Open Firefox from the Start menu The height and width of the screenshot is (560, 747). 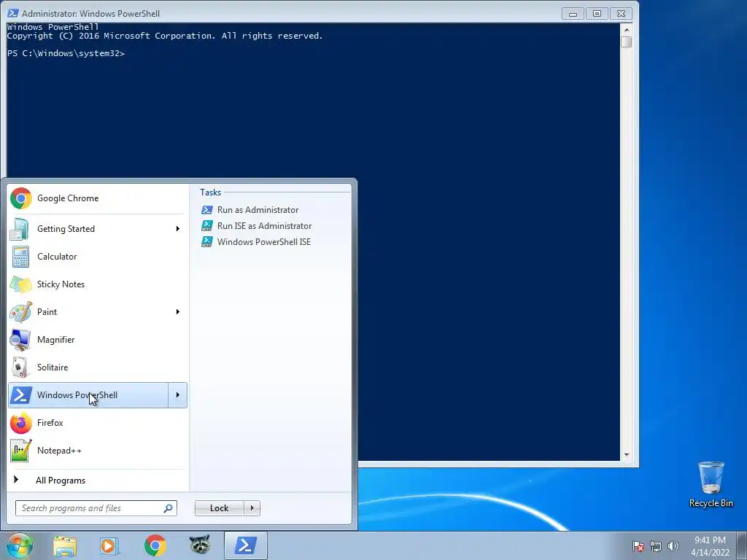point(97,423)
